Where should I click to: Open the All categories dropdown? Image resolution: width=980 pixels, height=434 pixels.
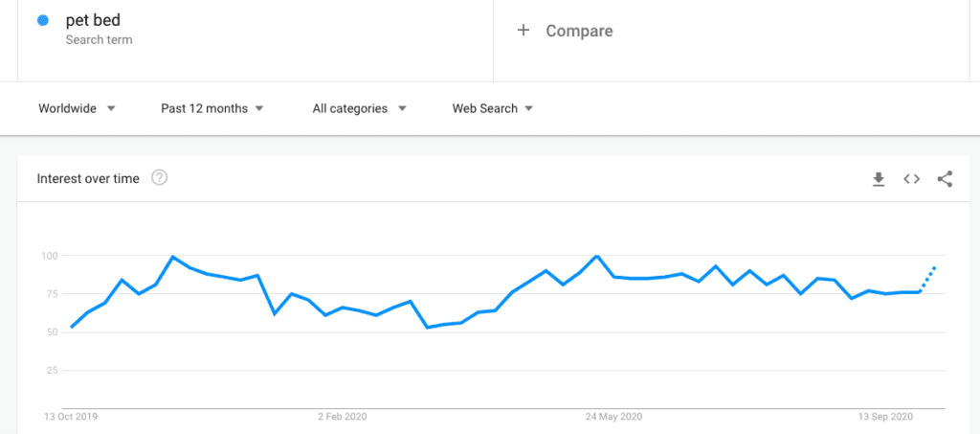(x=360, y=108)
